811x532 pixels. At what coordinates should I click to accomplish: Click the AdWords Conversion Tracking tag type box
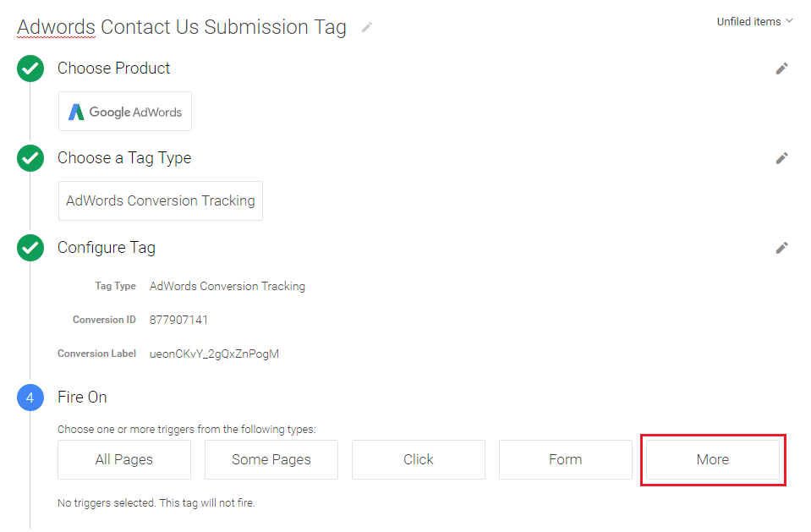161,201
